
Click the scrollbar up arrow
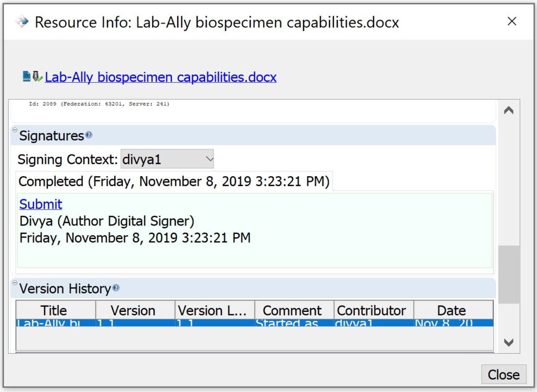tap(508, 111)
